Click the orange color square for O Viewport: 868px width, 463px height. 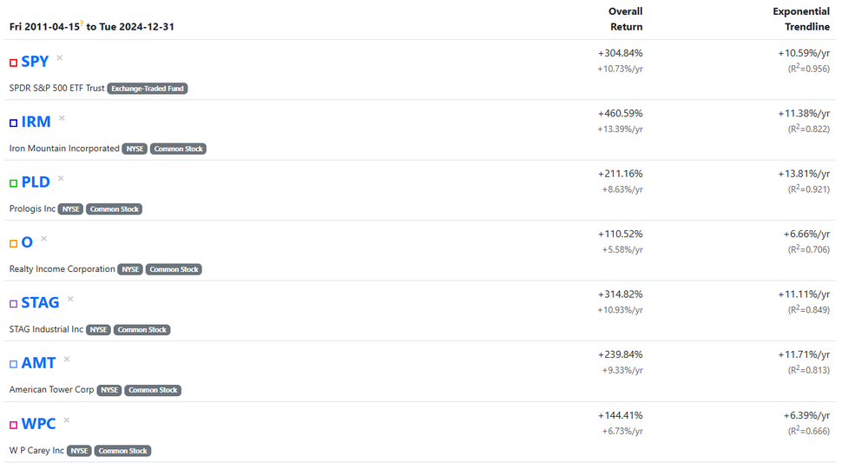14,243
